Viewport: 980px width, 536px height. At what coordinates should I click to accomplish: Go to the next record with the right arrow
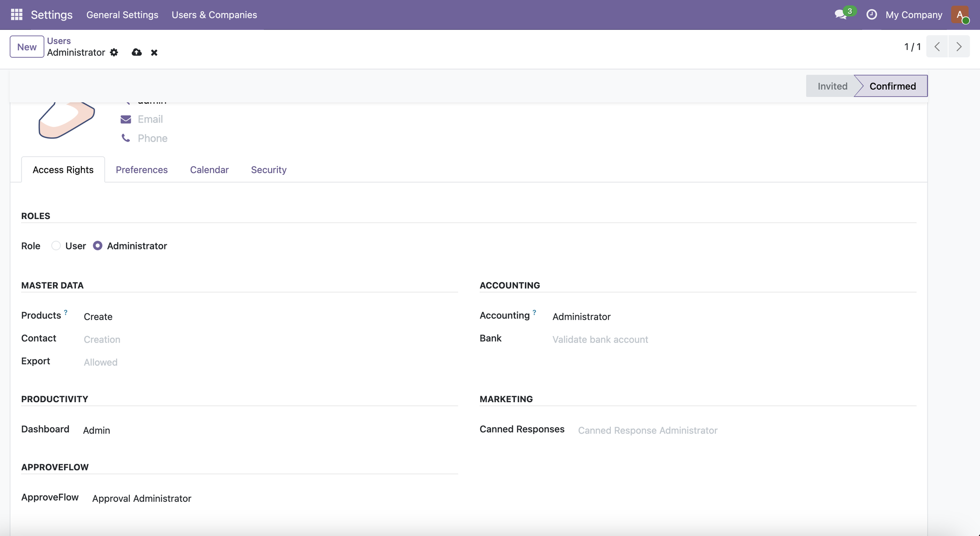(959, 46)
